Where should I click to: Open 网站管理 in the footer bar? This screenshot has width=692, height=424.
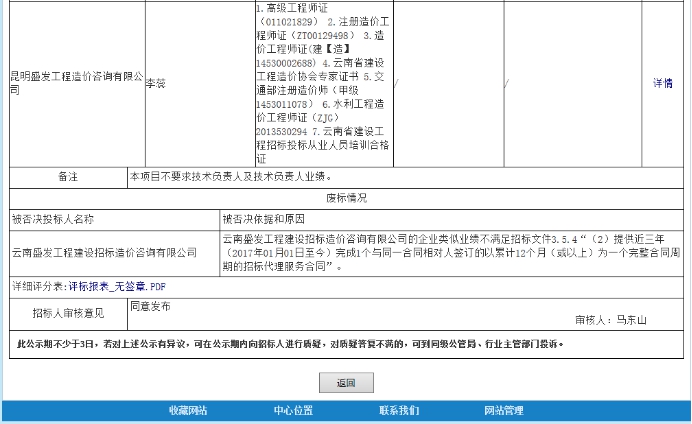(x=503, y=411)
